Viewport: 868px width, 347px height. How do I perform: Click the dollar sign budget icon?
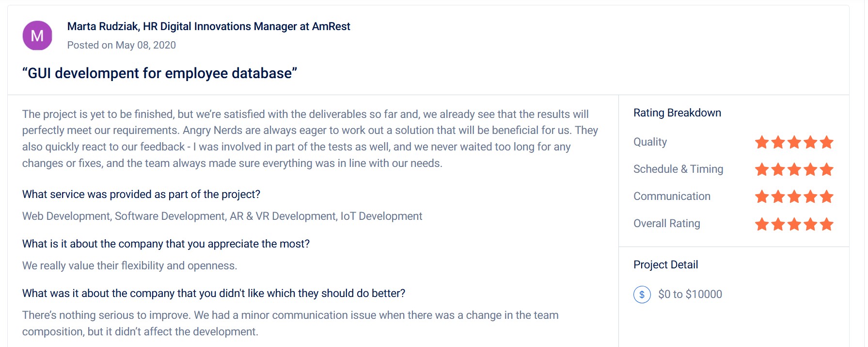[642, 295]
